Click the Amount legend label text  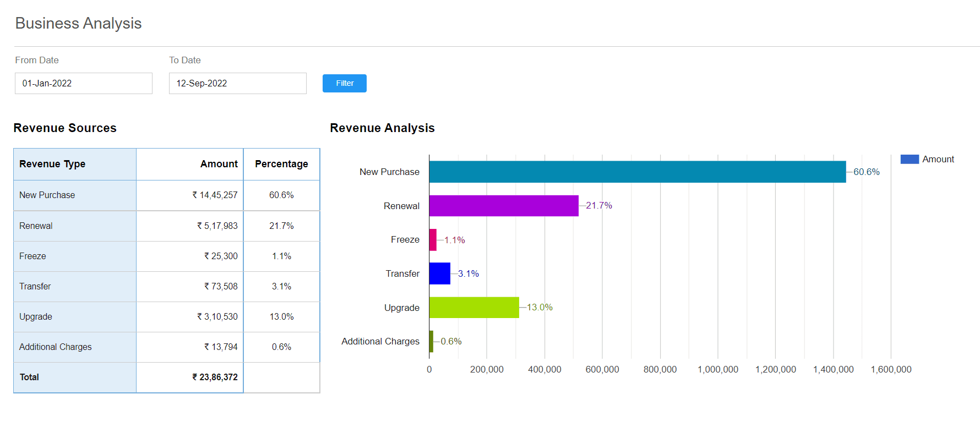(x=938, y=159)
